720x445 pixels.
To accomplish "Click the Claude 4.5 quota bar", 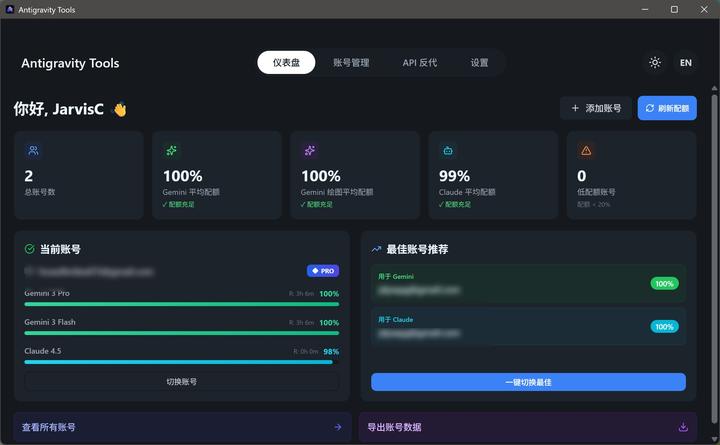I will coord(182,362).
